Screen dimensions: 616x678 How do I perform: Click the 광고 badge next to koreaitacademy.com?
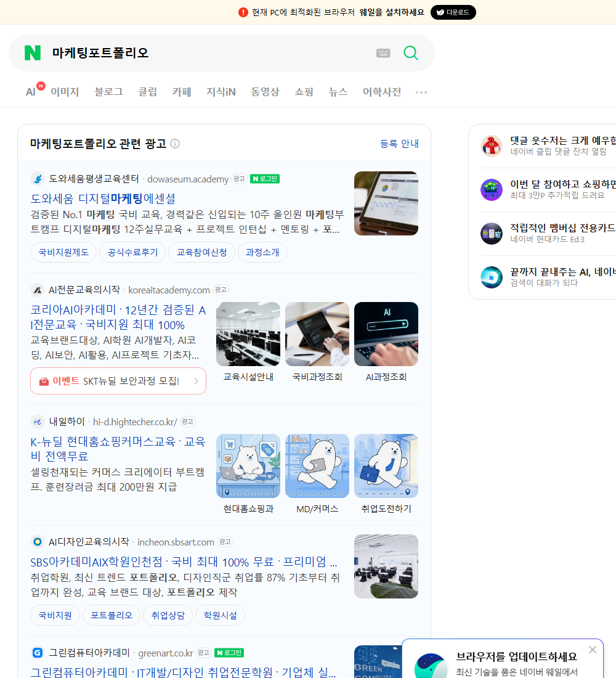221,290
